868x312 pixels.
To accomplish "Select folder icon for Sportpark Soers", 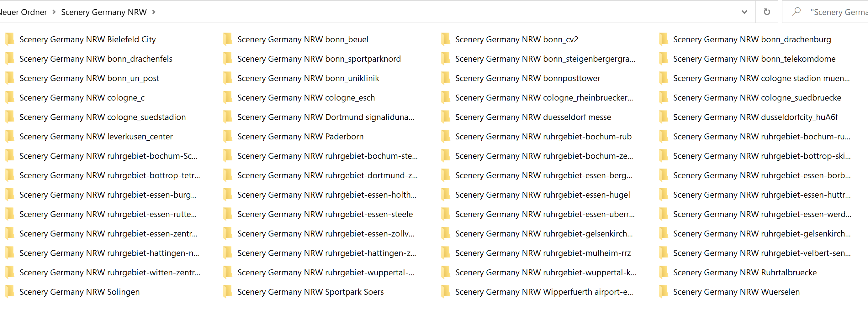I will click(x=227, y=292).
